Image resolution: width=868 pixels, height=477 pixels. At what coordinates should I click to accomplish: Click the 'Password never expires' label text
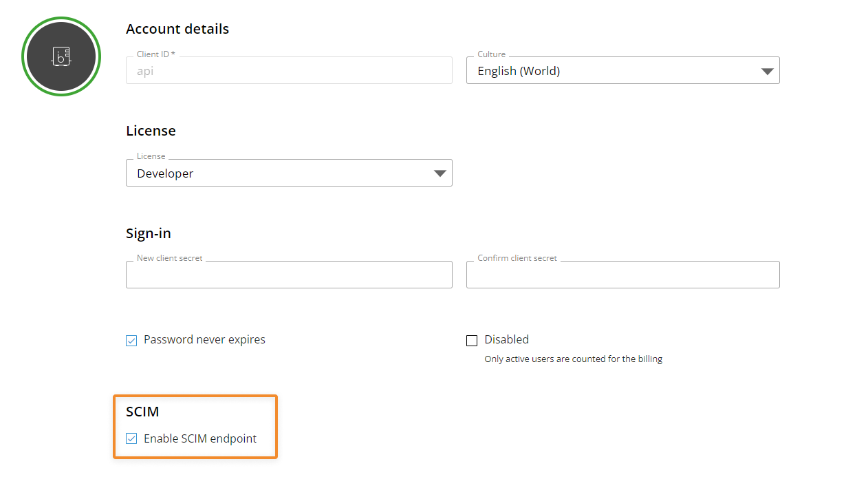coord(204,339)
